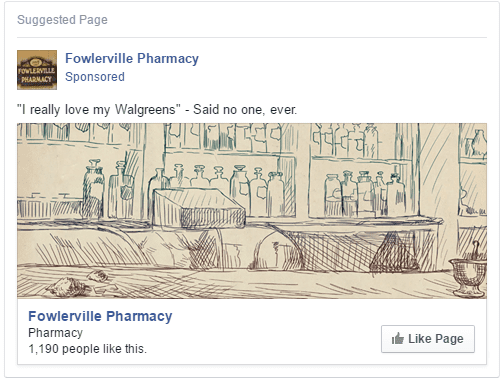Viewport: 504px width, 383px height.
Task: Click the Sponsored link
Action: (95, 77)
